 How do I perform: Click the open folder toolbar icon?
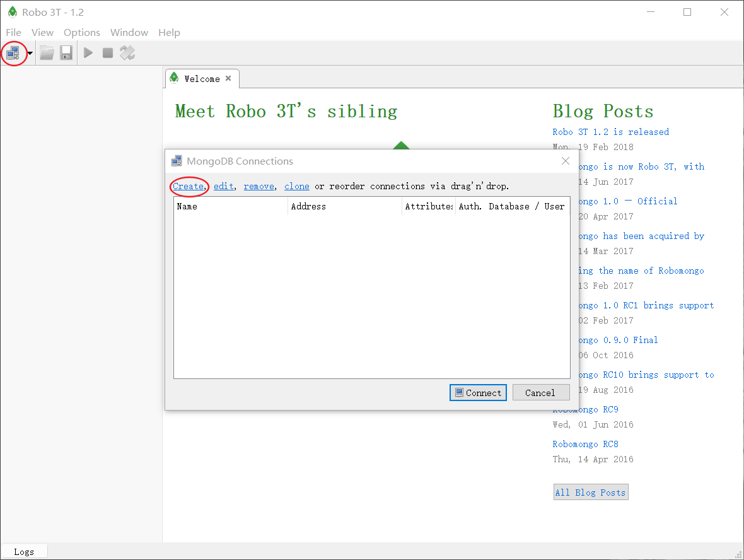(47, 53)
